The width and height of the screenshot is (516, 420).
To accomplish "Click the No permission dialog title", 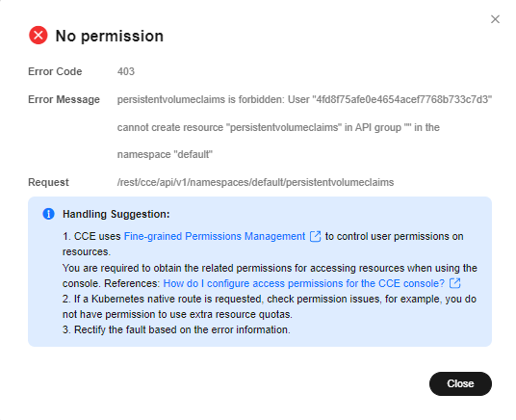I will click(109, 36).
